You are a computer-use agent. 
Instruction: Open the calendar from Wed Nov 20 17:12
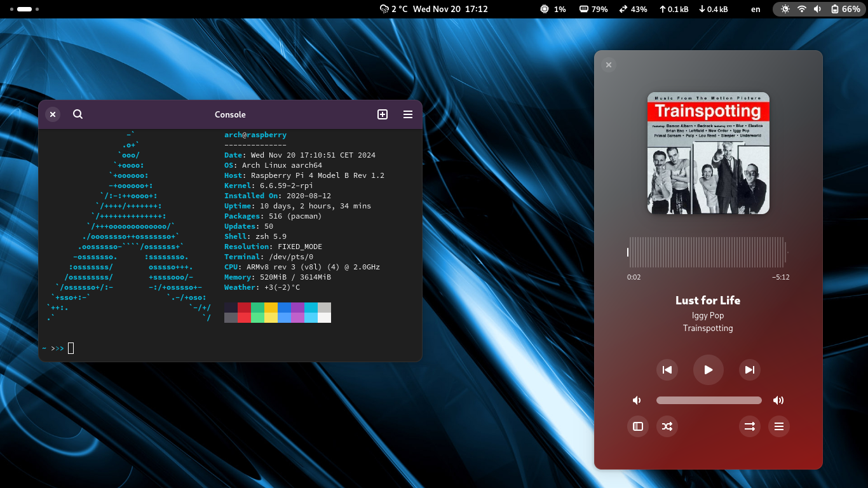[x=451, y=9]
